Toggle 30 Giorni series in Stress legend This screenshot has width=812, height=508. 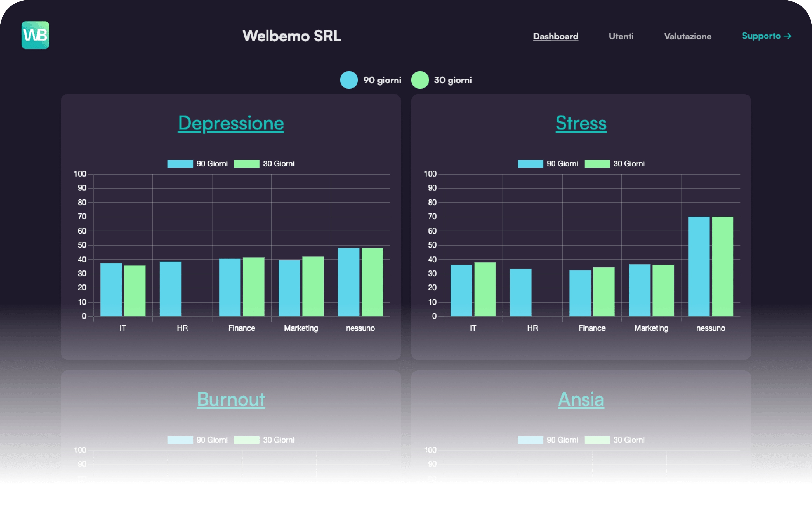614,164
